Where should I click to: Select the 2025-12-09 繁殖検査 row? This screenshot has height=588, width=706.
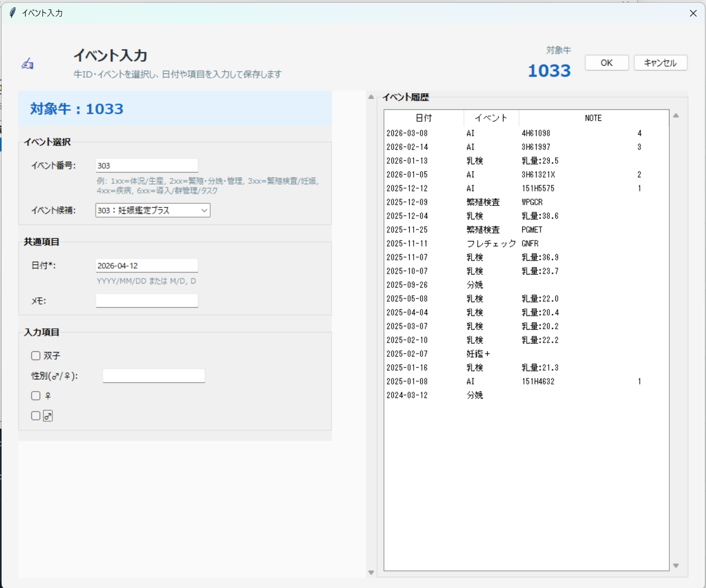526,202
